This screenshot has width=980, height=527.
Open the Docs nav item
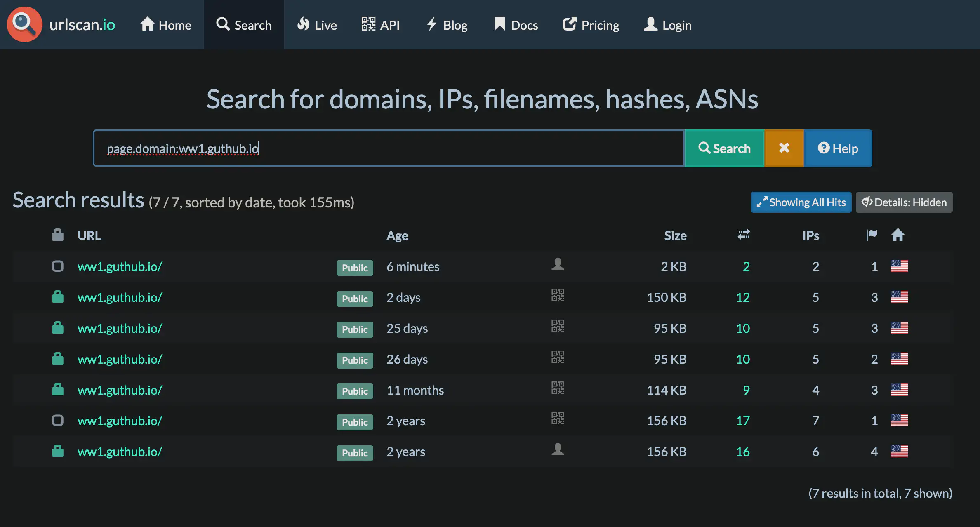516,25
